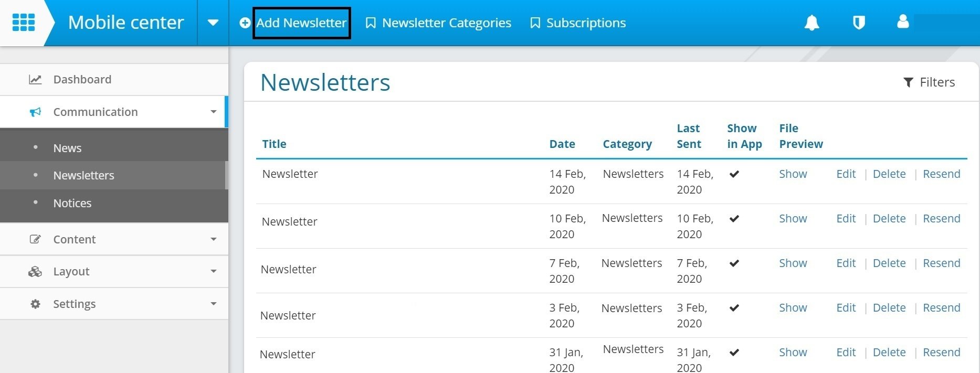Viewport: 980px width, 373px height.
Task: Click the Layout cubes icon
Action: pyautogui.click(x=35, y=271)
